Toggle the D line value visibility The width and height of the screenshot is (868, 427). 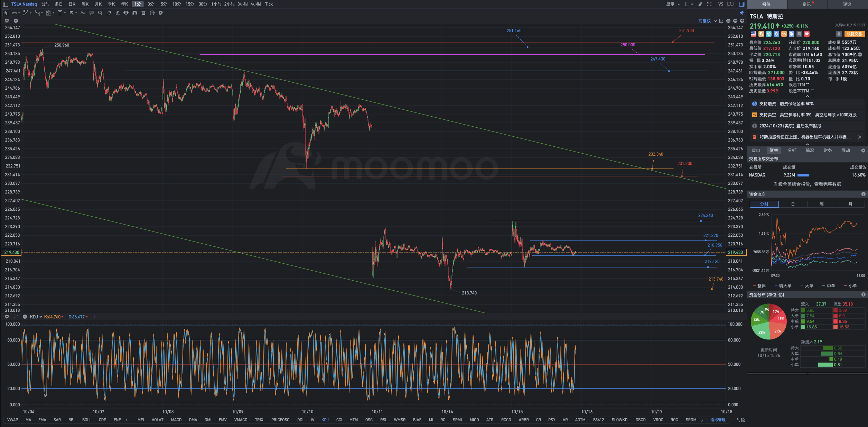pyautogui.click(x=78, y=317)
